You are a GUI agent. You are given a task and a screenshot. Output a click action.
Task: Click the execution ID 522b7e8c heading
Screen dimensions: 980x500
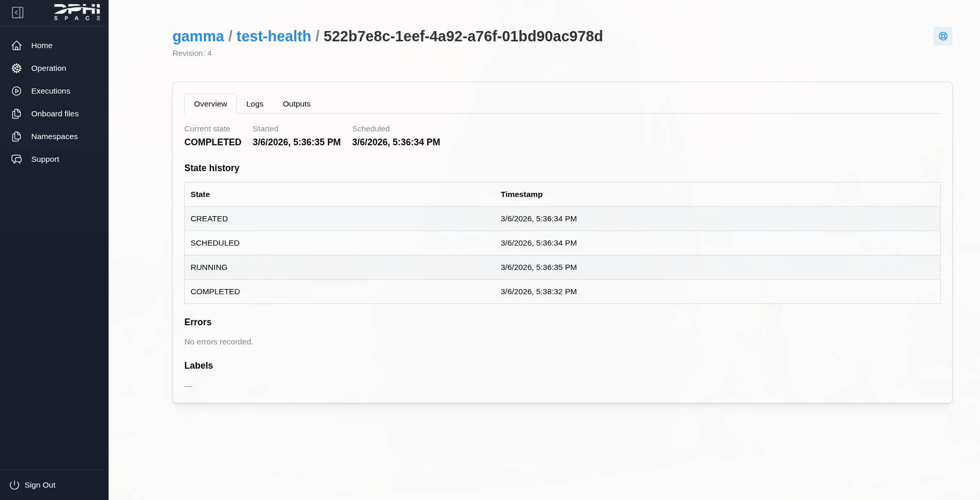click(x=463, y=36)
